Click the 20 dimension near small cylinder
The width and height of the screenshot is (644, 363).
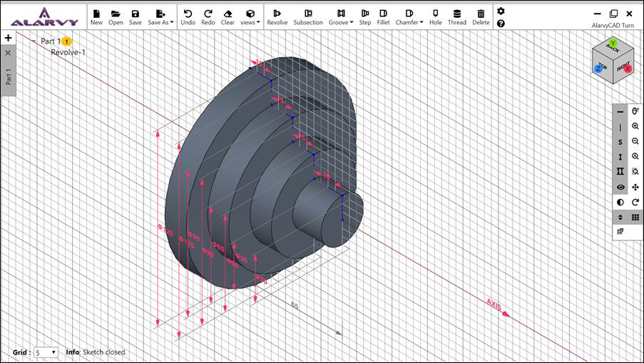click(x=326, y=175)
